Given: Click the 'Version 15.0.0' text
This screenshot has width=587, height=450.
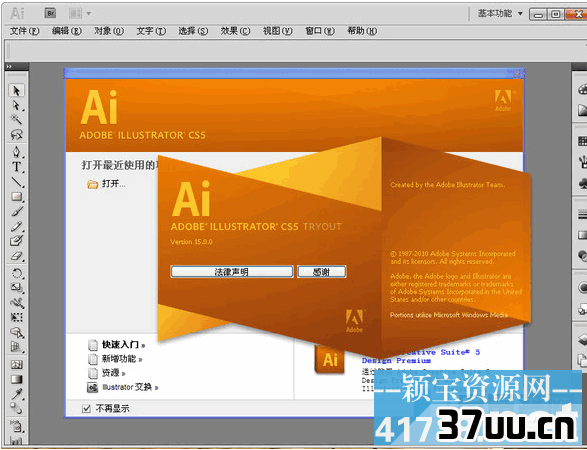Looking at the screenshot, I should 191,242.
